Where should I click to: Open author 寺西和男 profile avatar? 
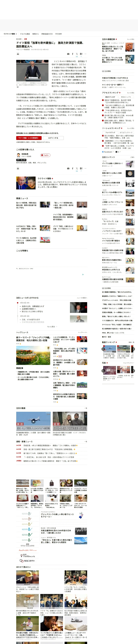(18, 155)
